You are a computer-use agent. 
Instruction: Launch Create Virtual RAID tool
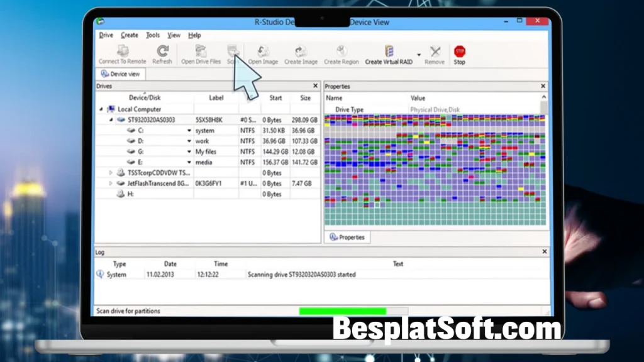(389, 52)
